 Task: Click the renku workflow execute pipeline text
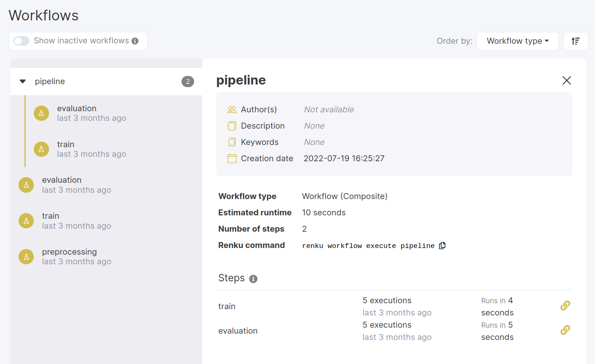click(x=368, y=246)
